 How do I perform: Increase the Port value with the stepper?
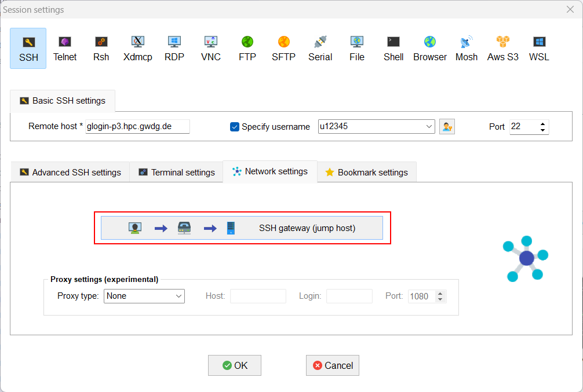(x=542, y=123)
